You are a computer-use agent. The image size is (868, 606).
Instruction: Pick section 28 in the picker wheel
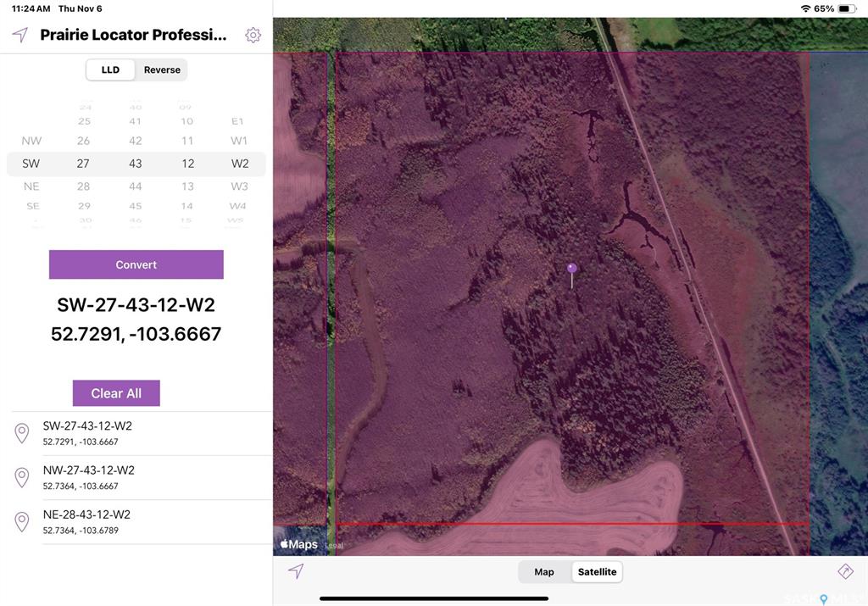[x=83, y=186]
